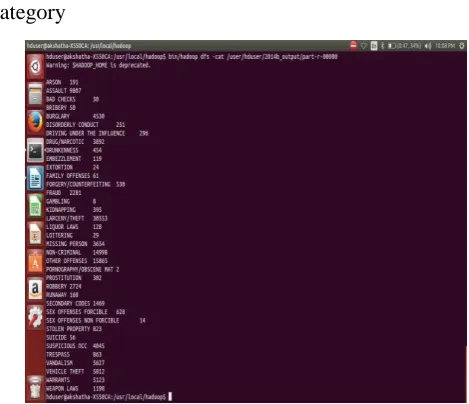Viewport: 469px width, 404px height.
Task: Click the ASSAULT output row
Action: tap(64, 90)
